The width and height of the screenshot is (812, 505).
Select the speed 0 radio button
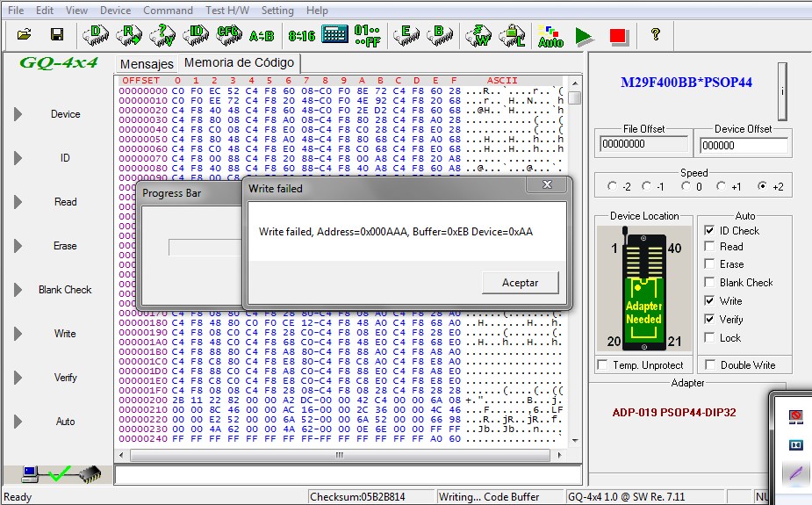coord(685,187)
